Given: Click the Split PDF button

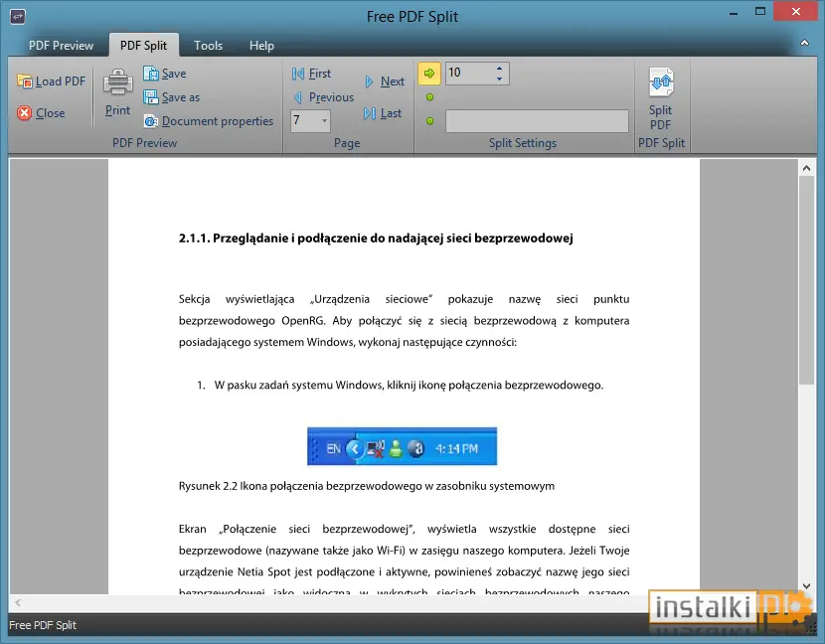Looking at the screenshot, I should click(x=661, y=98).
